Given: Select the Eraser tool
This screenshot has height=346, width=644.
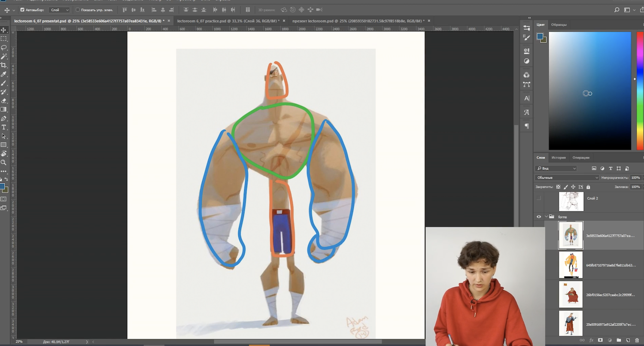Looking at the screenshot, I should 4,101.
